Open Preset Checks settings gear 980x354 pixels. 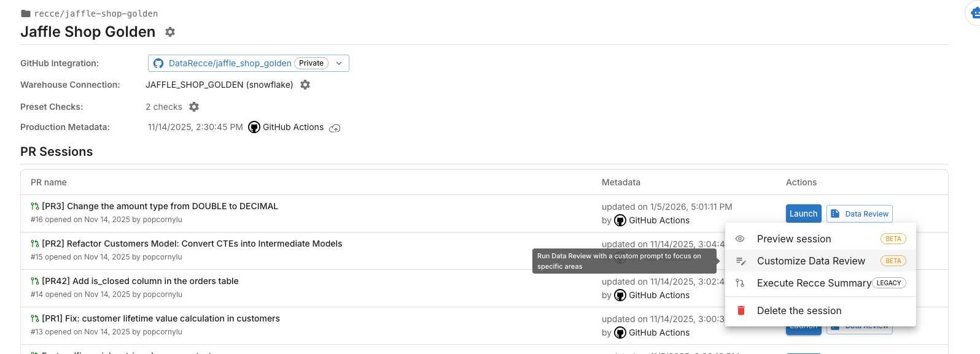pos(194,107)
